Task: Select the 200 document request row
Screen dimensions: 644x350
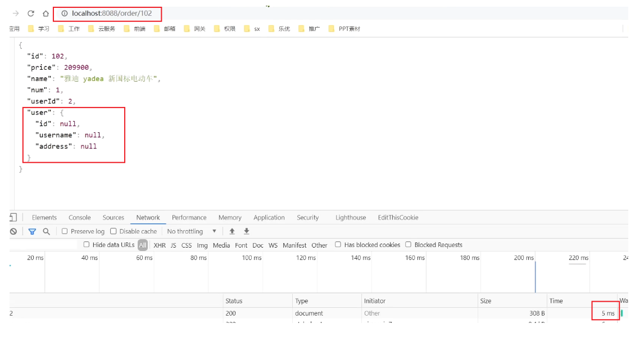Action: click(x=319, y=313)
